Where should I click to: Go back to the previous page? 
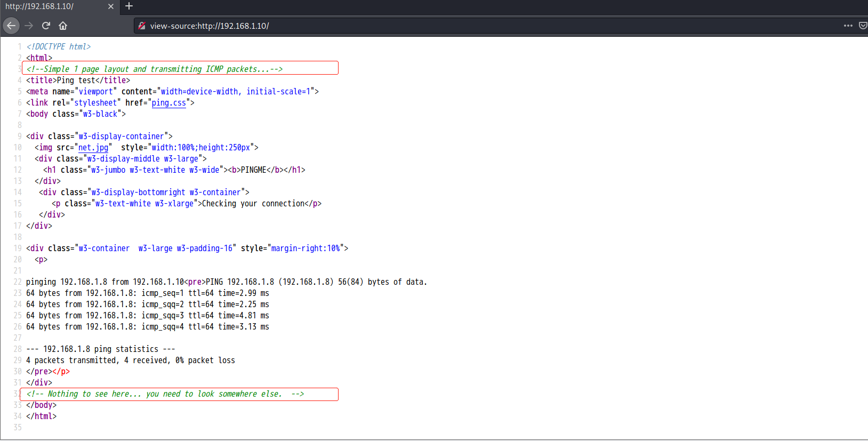pyautogui.click(x=11, y=26)
